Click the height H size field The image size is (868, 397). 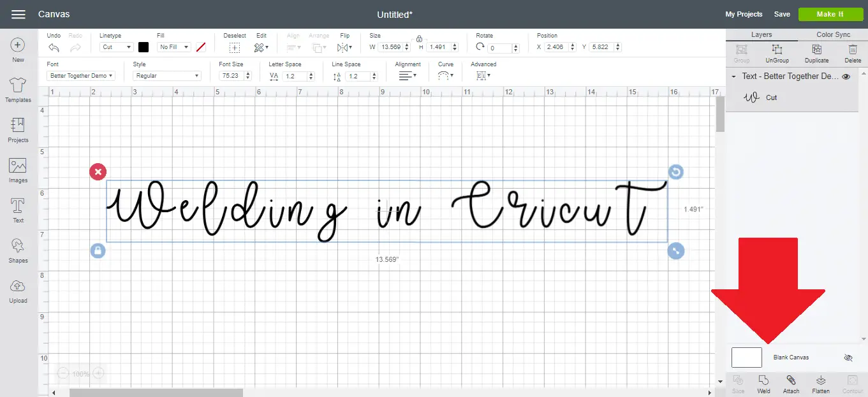point(442,47)
